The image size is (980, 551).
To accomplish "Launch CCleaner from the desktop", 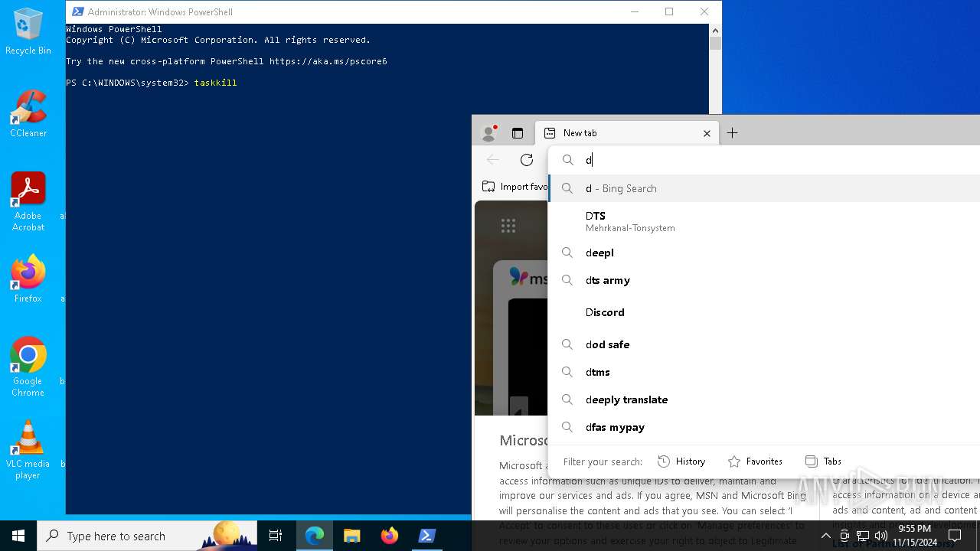I will tap(28, 113).
